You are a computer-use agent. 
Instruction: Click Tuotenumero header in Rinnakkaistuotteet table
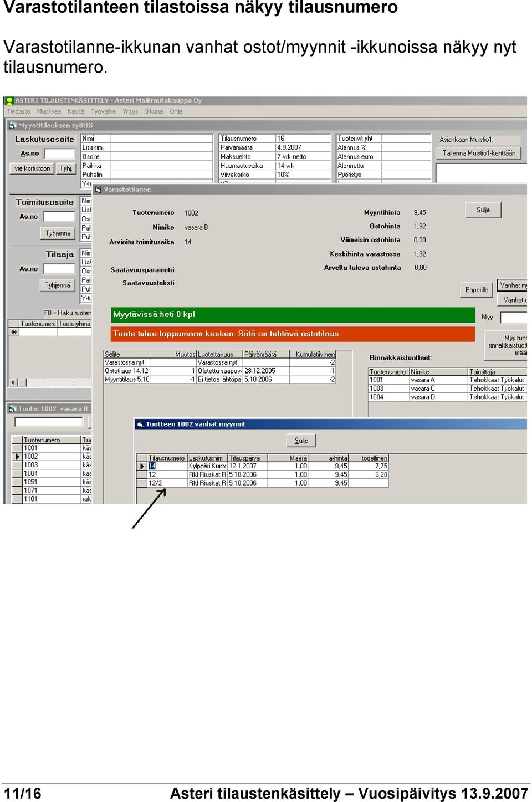coord(388,372)
